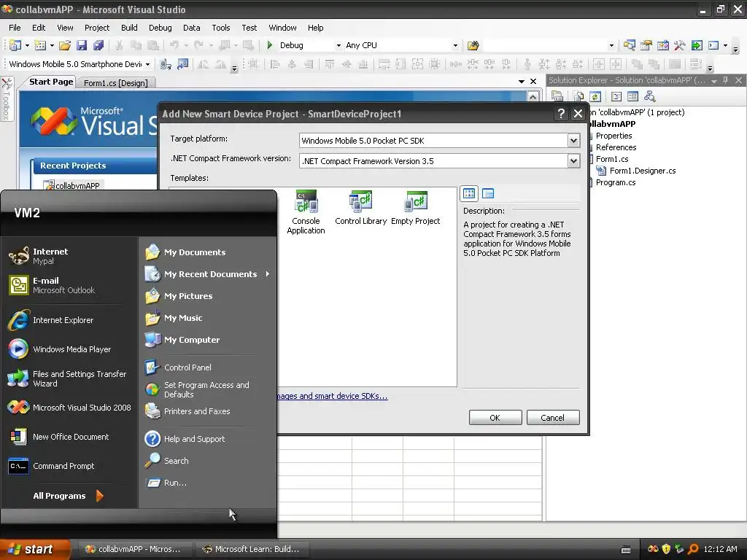Open the Solution Explorer window position dropdown
This screenshot has height=560, width=747.
(x=713, y=81)
